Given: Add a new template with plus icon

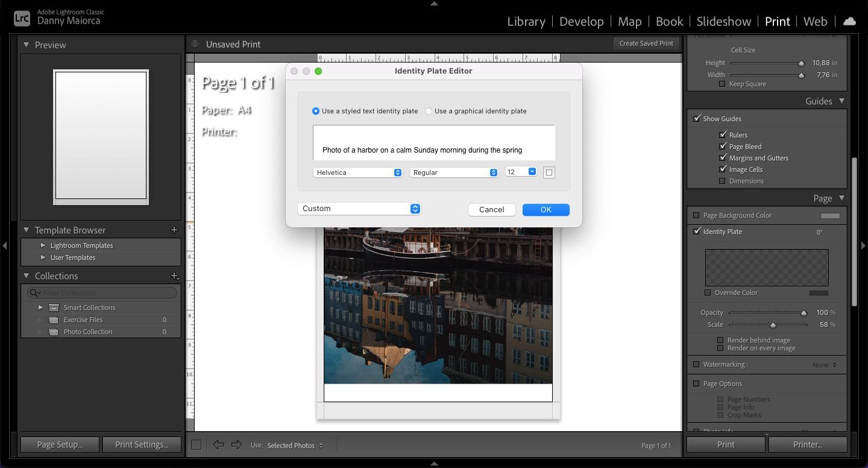Looking at the screenshot, I should coord(174,230).
